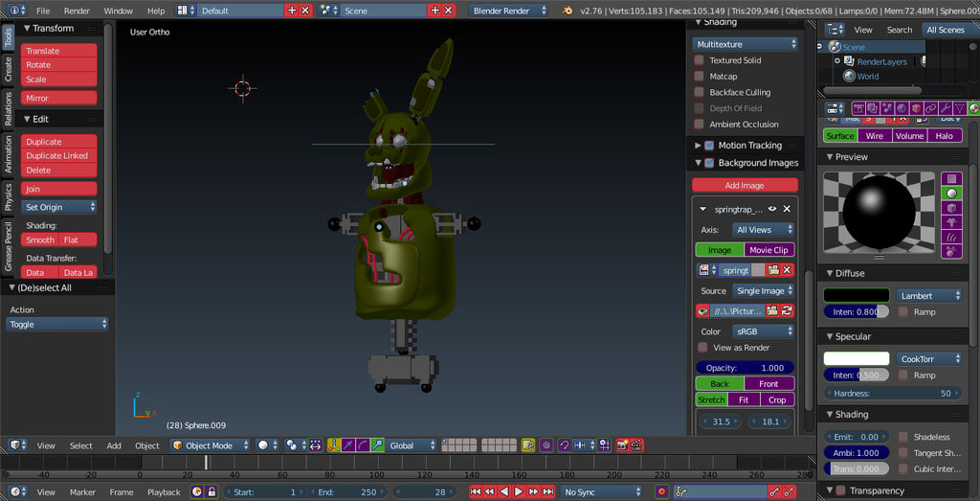Open the Window menu

coord(118,11)
